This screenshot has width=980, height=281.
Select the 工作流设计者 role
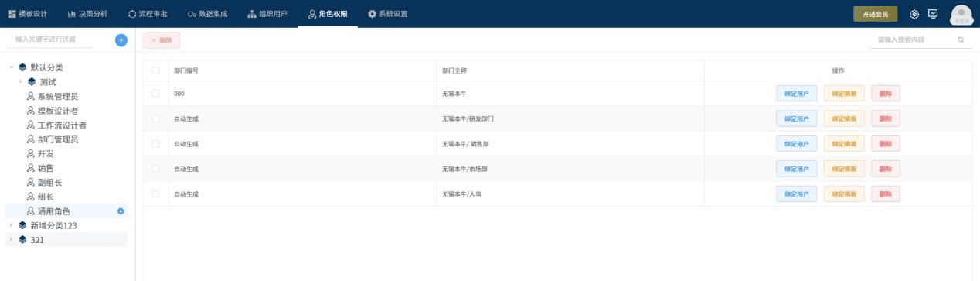tap(62, 125)
